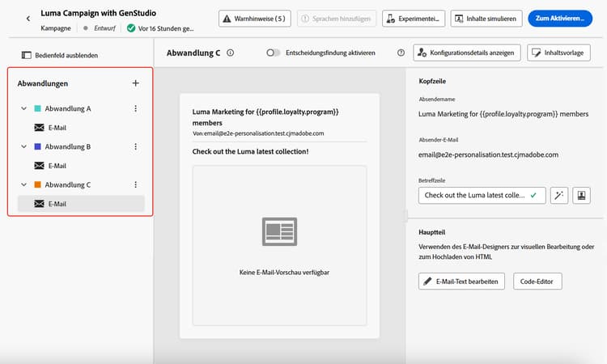The height and width of the screenshot is (364, 607).
Task: Add a new Abwandlung with plus icon
Action: 135,83
